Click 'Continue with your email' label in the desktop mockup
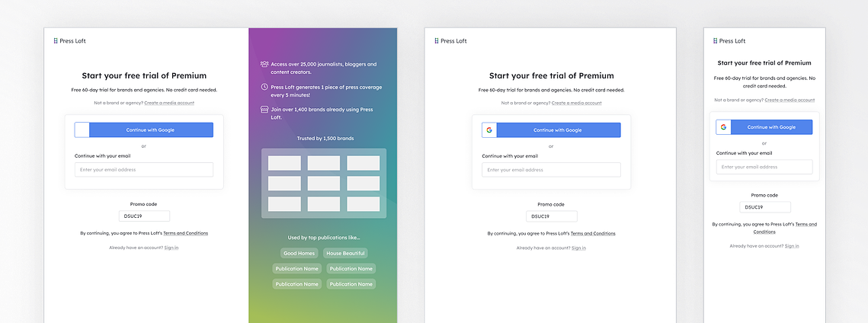 (x=102, y=156)
